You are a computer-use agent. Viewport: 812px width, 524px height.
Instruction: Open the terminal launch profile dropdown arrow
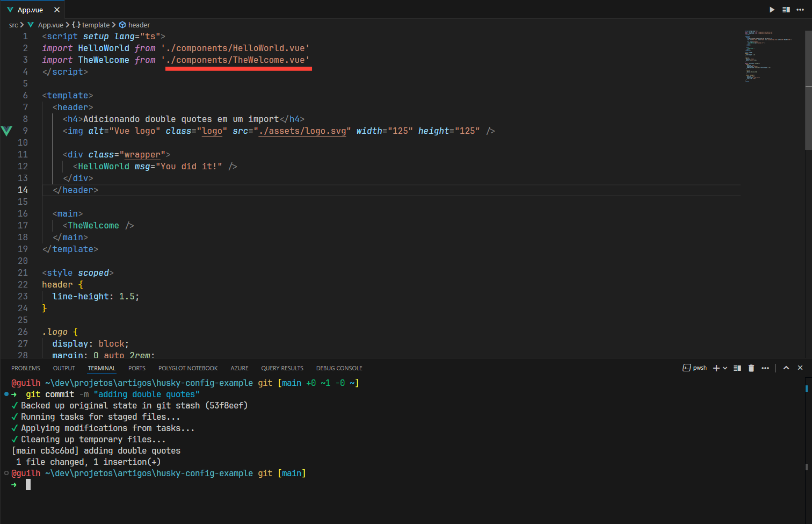coord(725,368)
